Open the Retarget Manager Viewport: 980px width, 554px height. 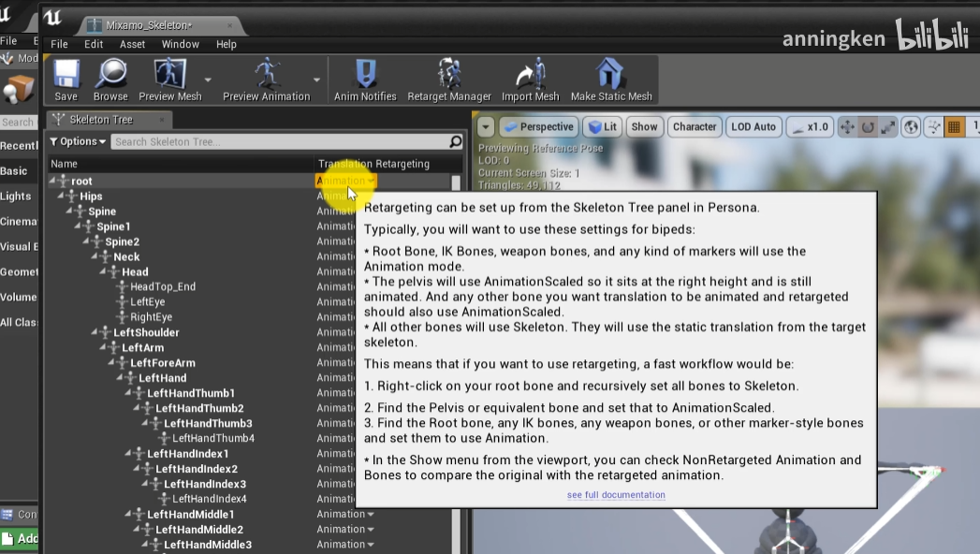click(448, 80)
